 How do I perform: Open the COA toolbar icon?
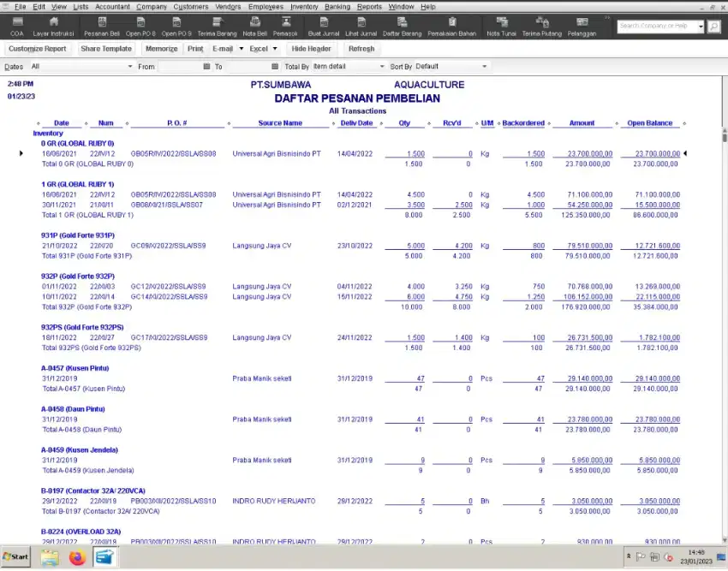[x=17, y=27]
